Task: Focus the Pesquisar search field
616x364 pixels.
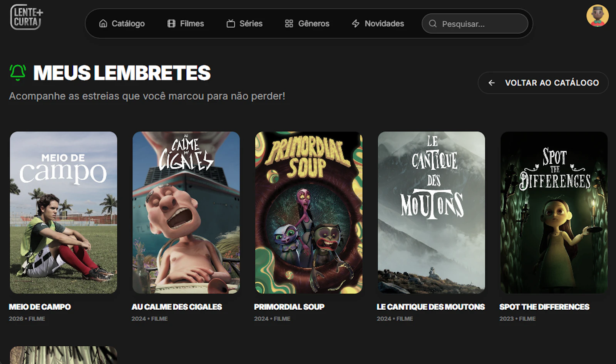Action: [x=475, y=23]
